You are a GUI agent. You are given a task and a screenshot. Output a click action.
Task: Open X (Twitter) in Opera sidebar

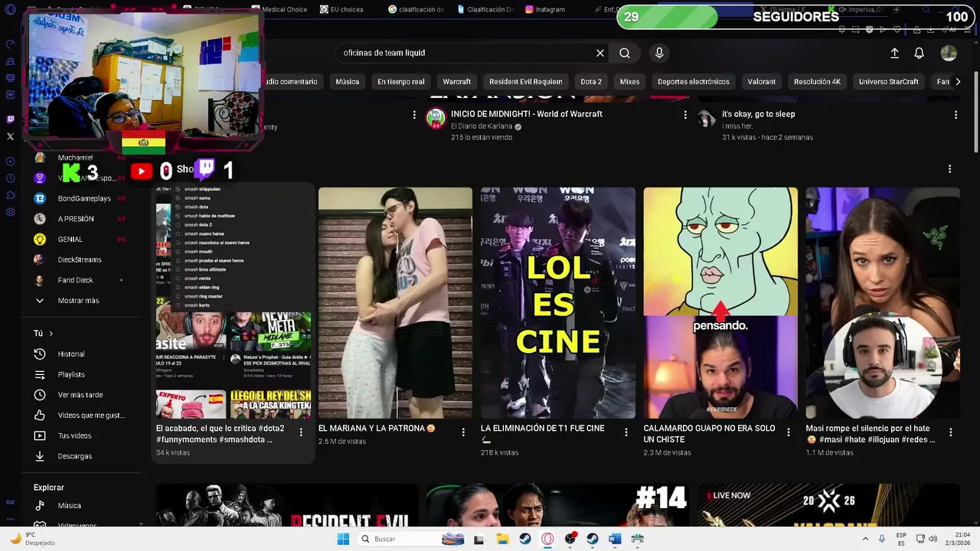pos(10,136)
